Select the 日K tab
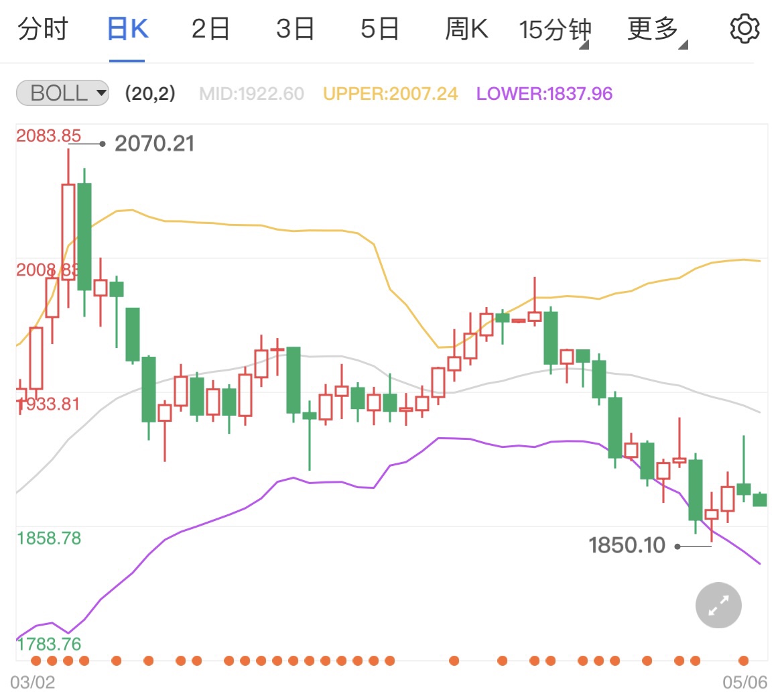The image size is (784, 694). [127, 29]
